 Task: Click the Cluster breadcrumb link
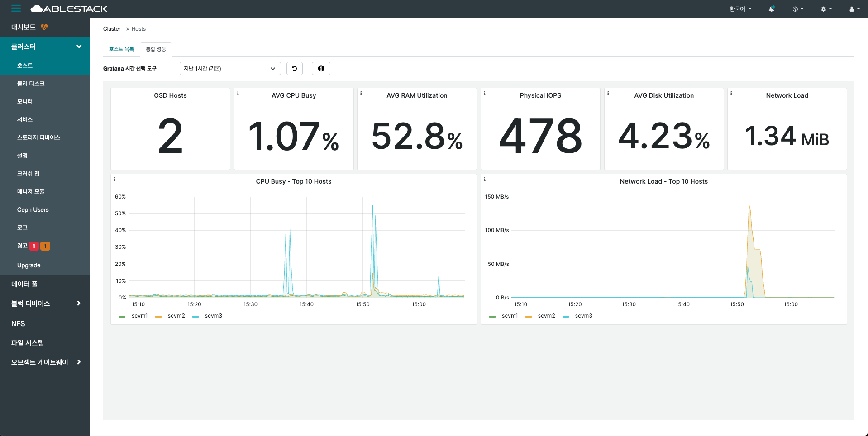[112, 29]
